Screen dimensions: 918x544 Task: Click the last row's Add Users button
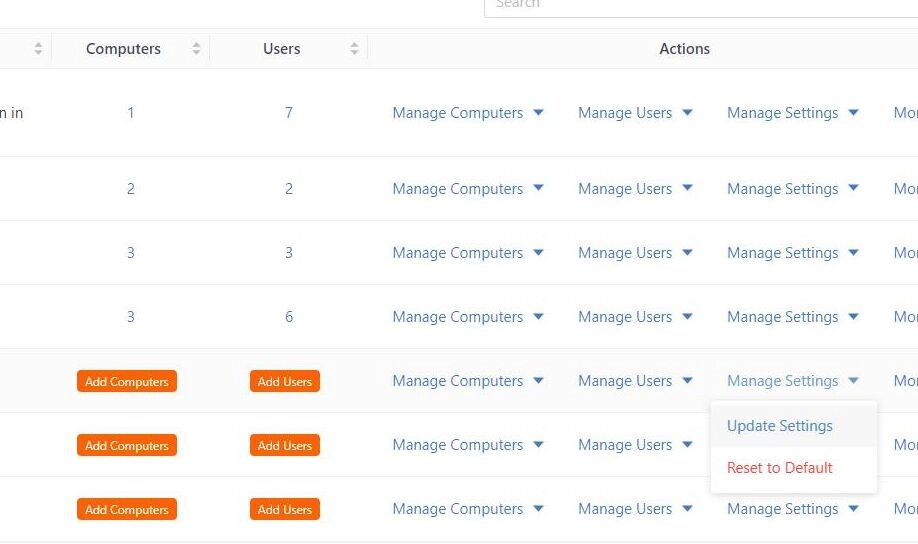click(x=285, y=509)
